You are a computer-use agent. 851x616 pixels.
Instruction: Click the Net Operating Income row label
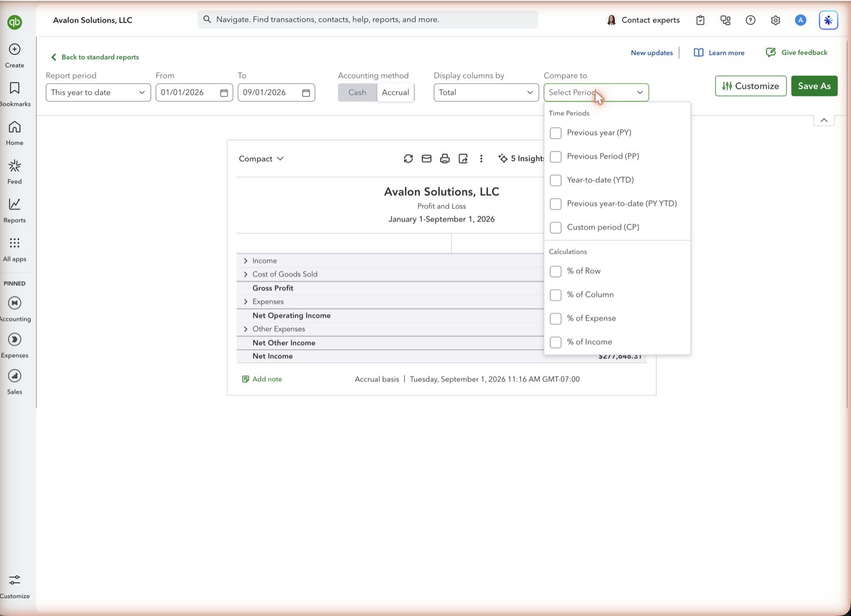(x=292, y=315)
